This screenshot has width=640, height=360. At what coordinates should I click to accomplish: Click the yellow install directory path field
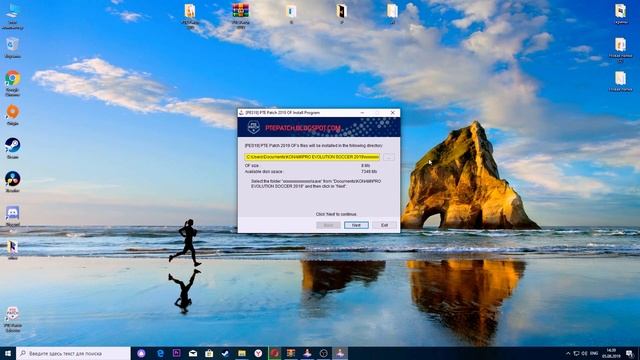312,157
